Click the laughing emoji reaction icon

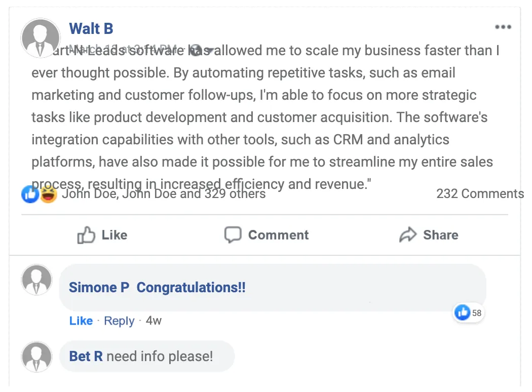coord(48,194)
